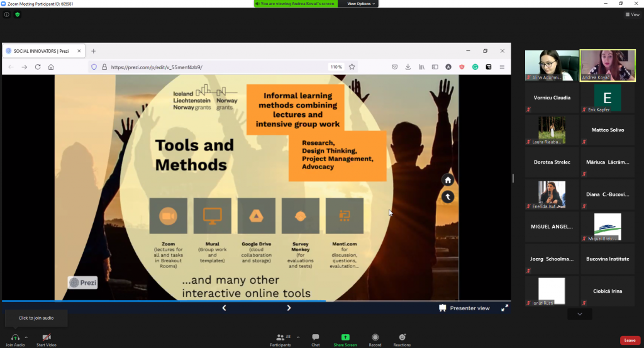644x348 pixels.
Task: Click the padlock site security icon
Action: coord(104,67)
